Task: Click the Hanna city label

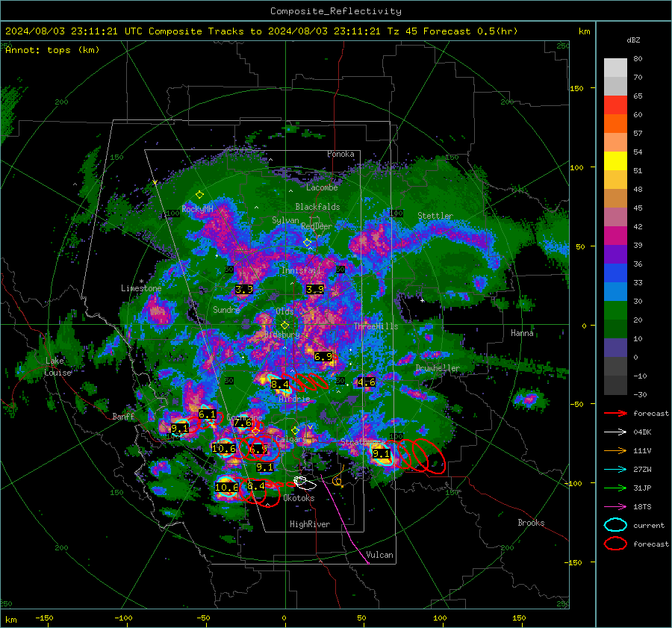Action: pyautogui.click(x=522, y=333)
